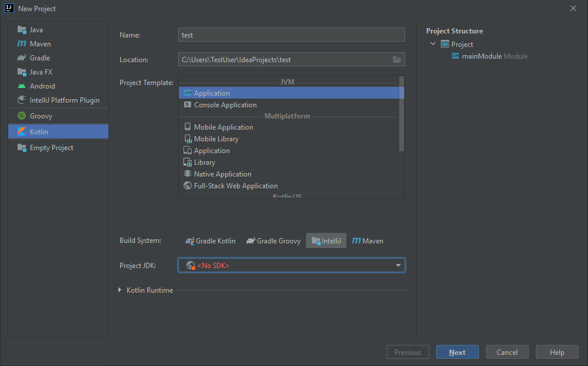Open the Project JDK dropdown

click(291, 266)
